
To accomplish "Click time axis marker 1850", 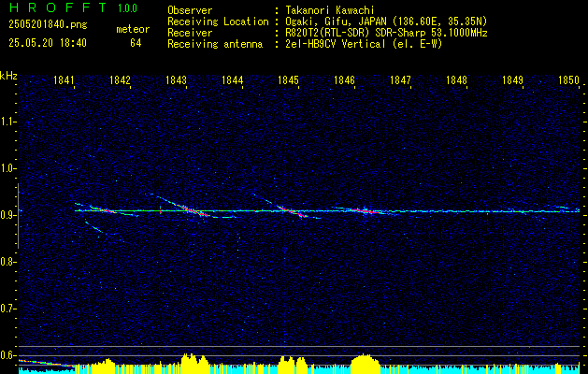I will click(569, 79).
